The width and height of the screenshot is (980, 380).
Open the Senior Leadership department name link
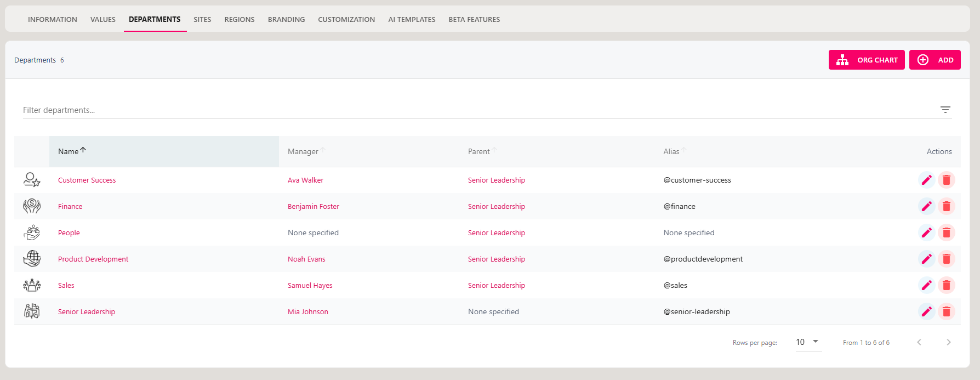87,311
